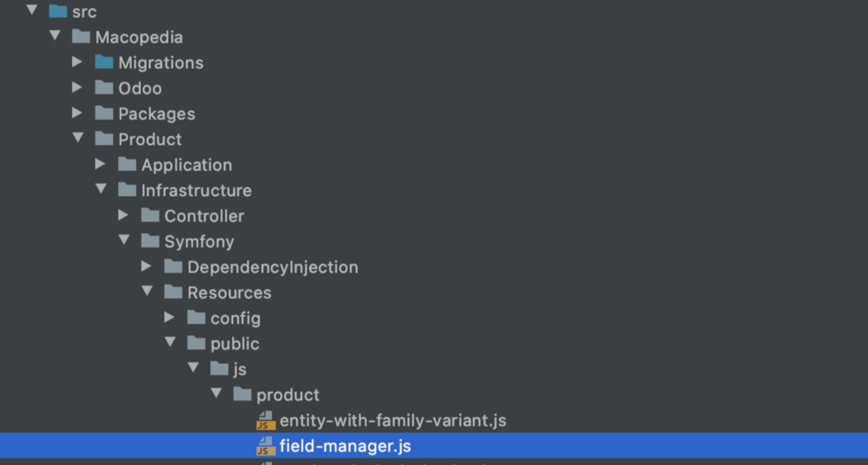The height and width of the screenshot is (465, 868).
Task: Expand the Migrations folder arrow
Action: 78,62
